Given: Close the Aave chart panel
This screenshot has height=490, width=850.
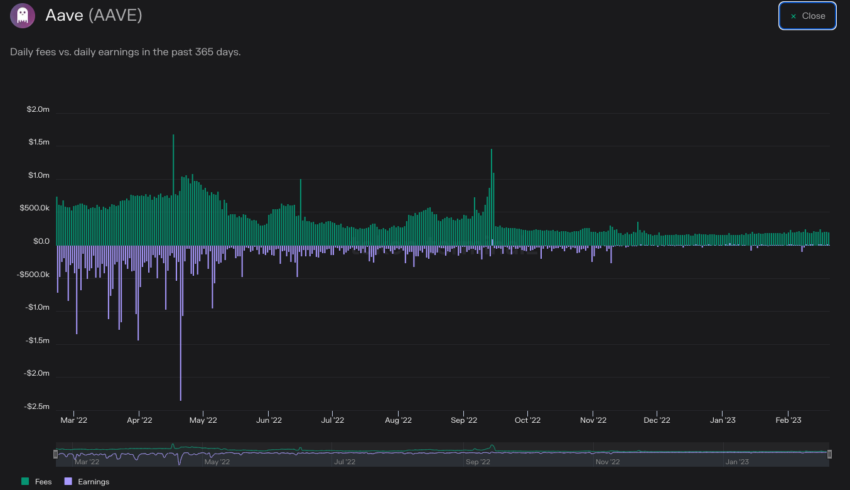Looking at the screenshot, I should [x=807, y=16].
